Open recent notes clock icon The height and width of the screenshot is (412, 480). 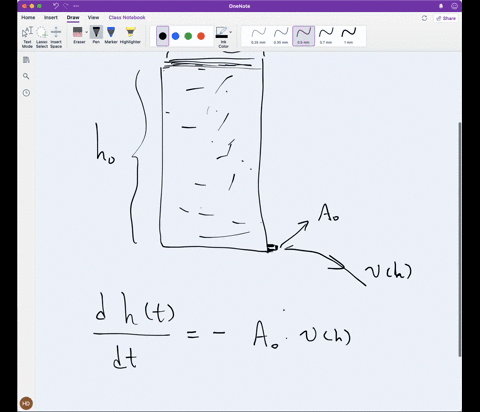26,93
